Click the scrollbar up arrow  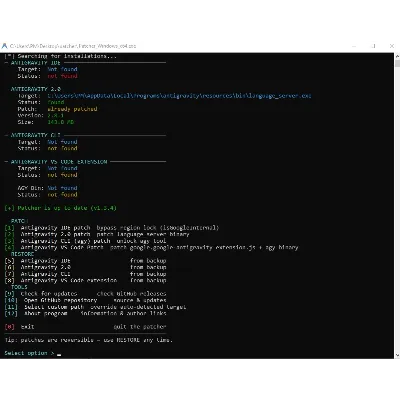(x=397, y=56)
